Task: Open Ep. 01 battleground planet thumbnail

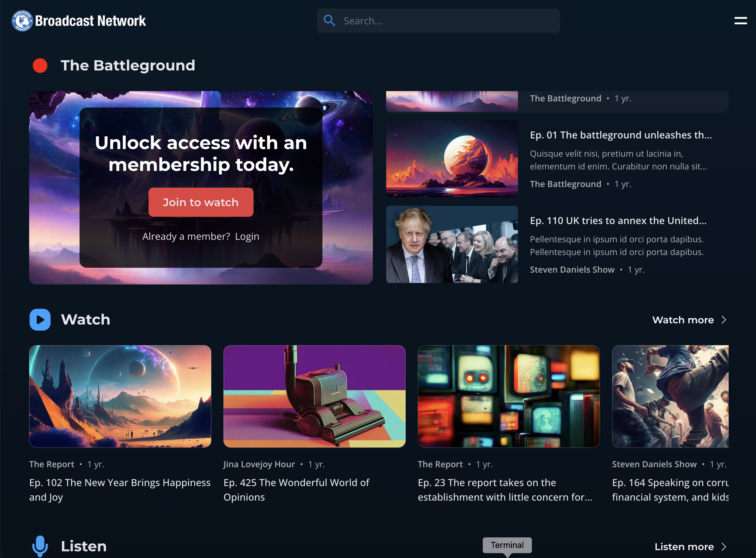Action: pos(452,159)
